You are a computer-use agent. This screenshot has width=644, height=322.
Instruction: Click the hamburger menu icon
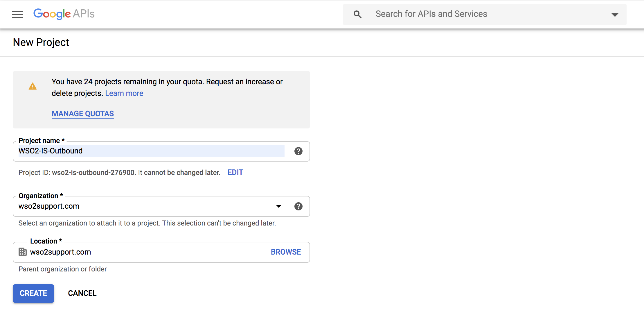point(17,15)
